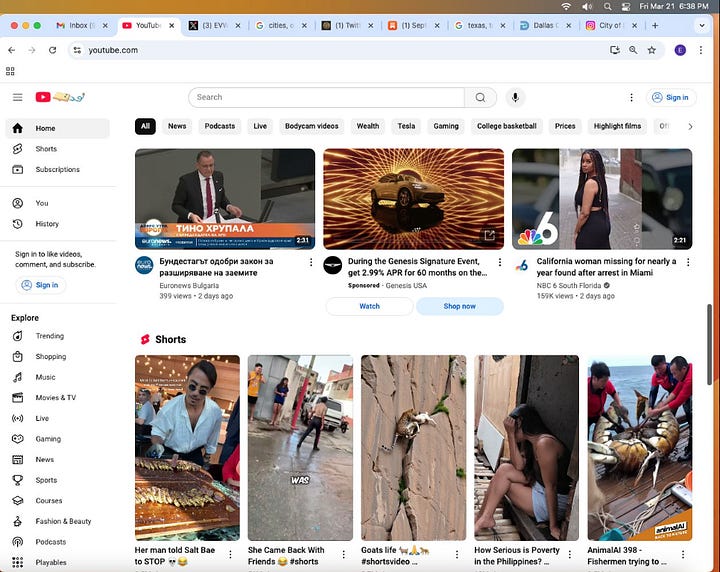The height and width of the screenshot is (572, 720).
Task: Open the Euronews Bulgaria channel avatar
Action: pyautogui.click(x=144, y=265)
